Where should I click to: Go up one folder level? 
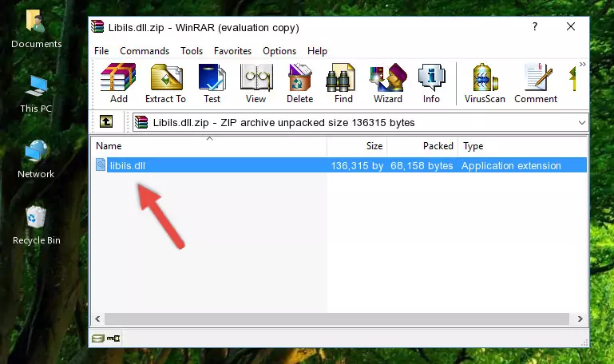[106, 121]
